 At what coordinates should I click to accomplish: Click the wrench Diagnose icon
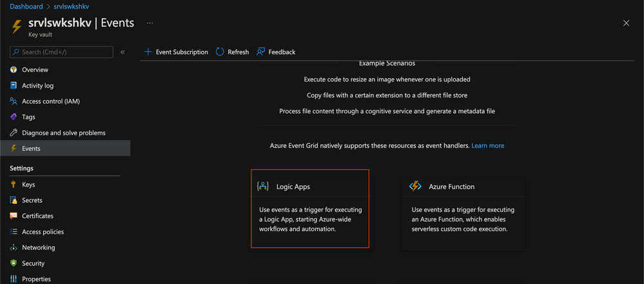[x=14, y=133]
